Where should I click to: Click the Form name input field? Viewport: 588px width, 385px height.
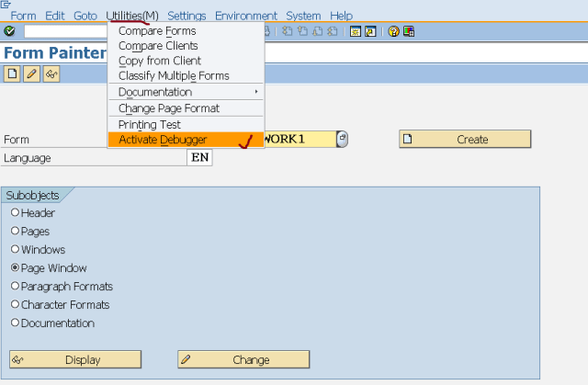300,139
